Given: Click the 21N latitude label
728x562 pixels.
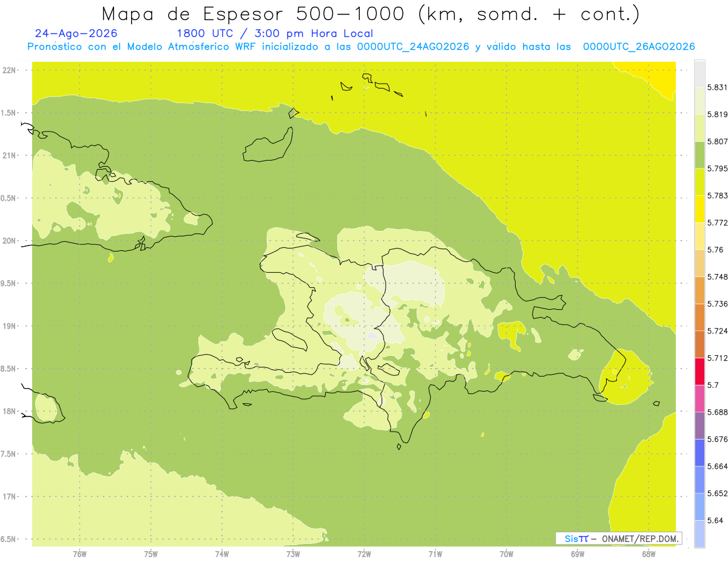Looking at the screenshot, I should coord(9,155).
